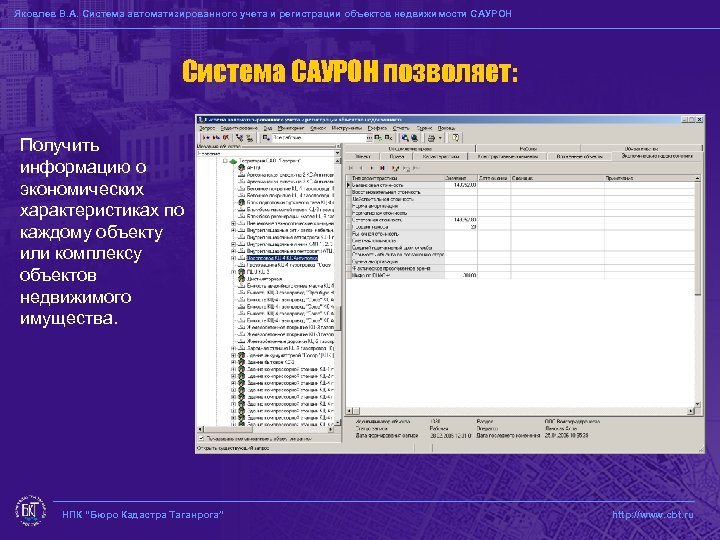Click into the toolbar template text field
This screenshot has width=720, height=540.
[x=319, y=137]
